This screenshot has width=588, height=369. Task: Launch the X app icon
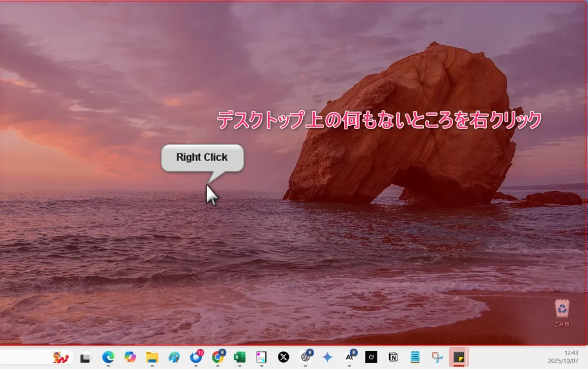tap(283, 357)
